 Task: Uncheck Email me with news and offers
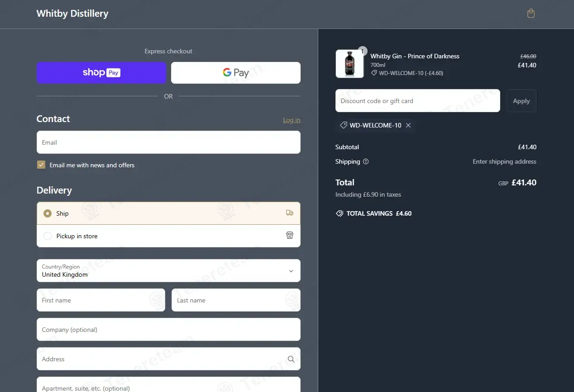[41, 165]
